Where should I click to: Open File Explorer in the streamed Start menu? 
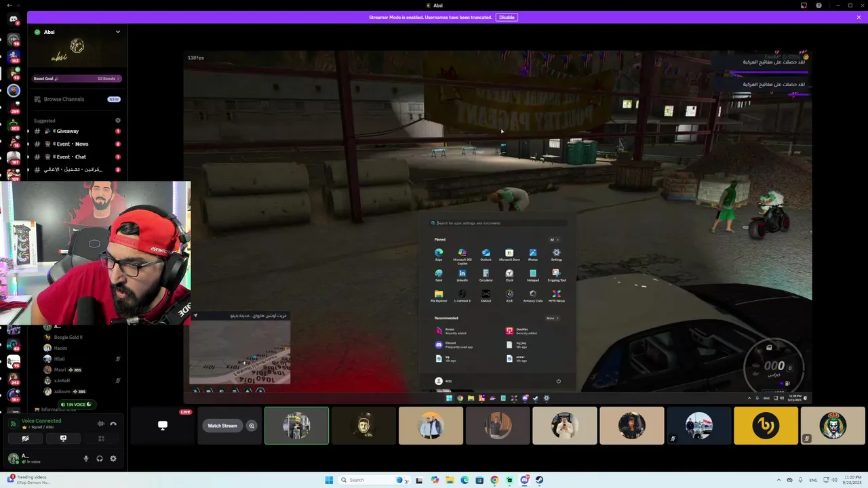point(439,296)
